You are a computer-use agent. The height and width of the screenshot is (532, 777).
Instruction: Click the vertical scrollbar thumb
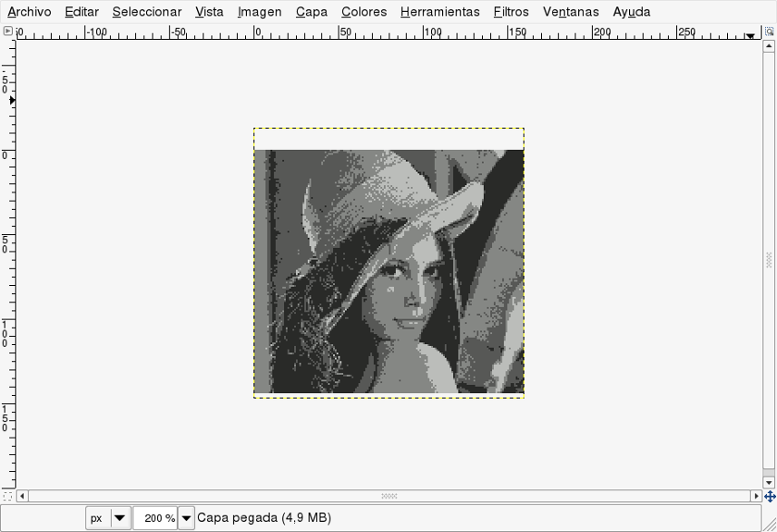(769, 260)
